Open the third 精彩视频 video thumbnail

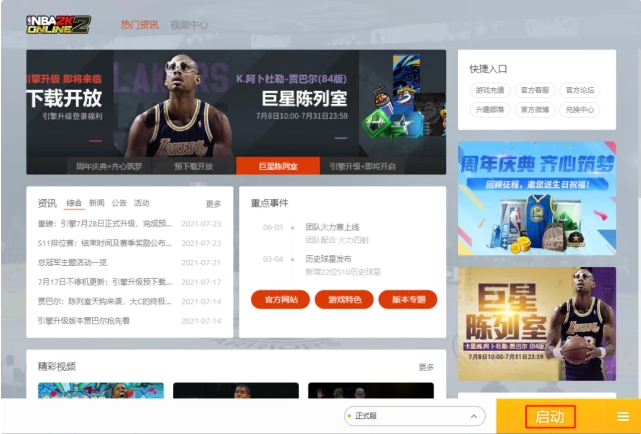point(371,390)
